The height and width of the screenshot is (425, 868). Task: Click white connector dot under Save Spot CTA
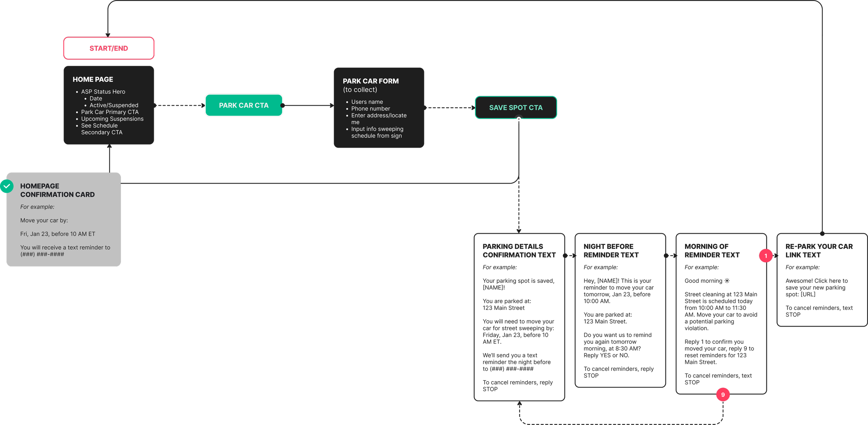point(519,120)
